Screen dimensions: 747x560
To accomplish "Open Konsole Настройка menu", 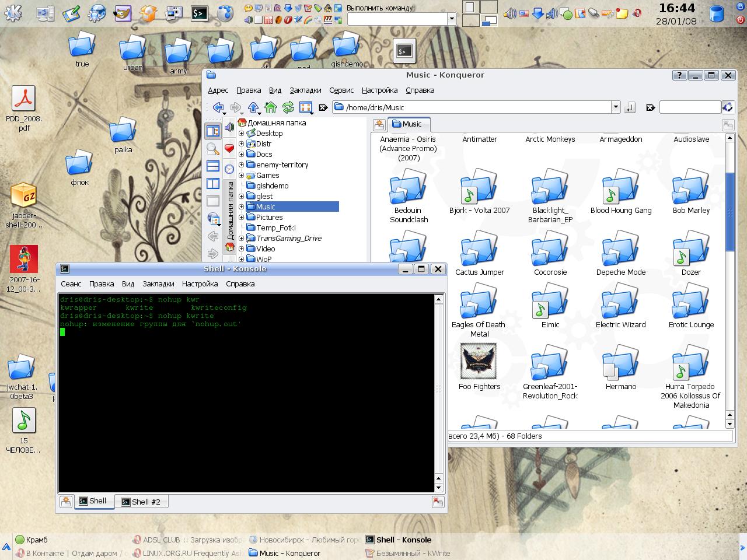I will click(200, 284).
